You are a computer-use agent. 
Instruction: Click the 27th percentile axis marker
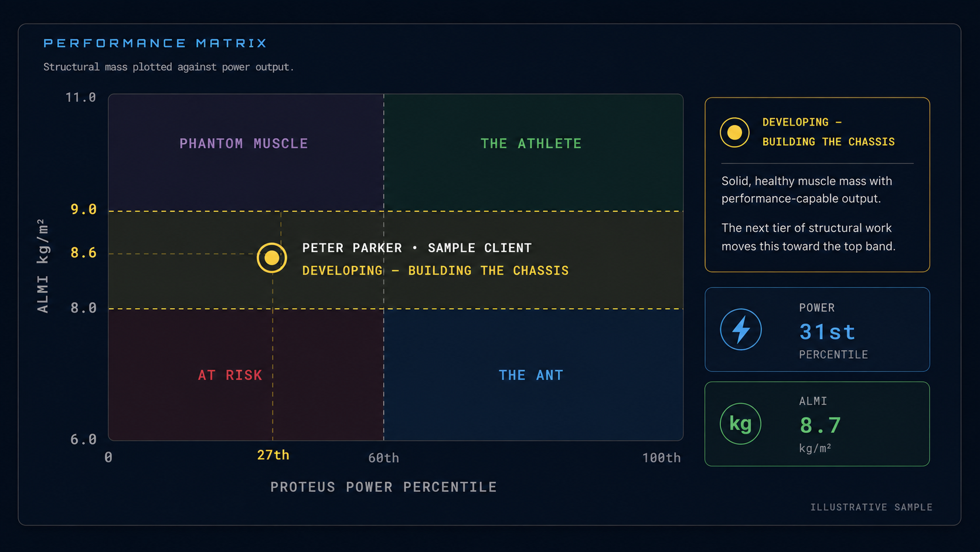[273, 455]
